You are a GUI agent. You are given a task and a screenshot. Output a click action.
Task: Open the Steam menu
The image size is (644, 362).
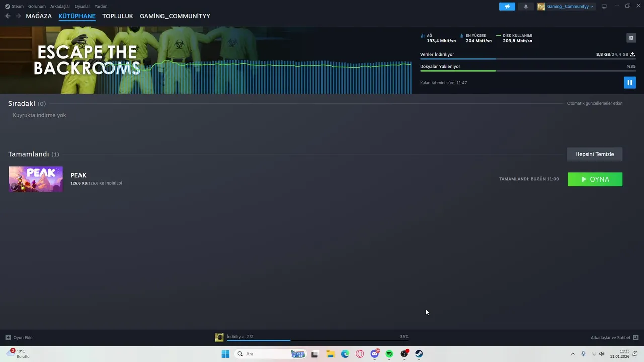point(14,7)
